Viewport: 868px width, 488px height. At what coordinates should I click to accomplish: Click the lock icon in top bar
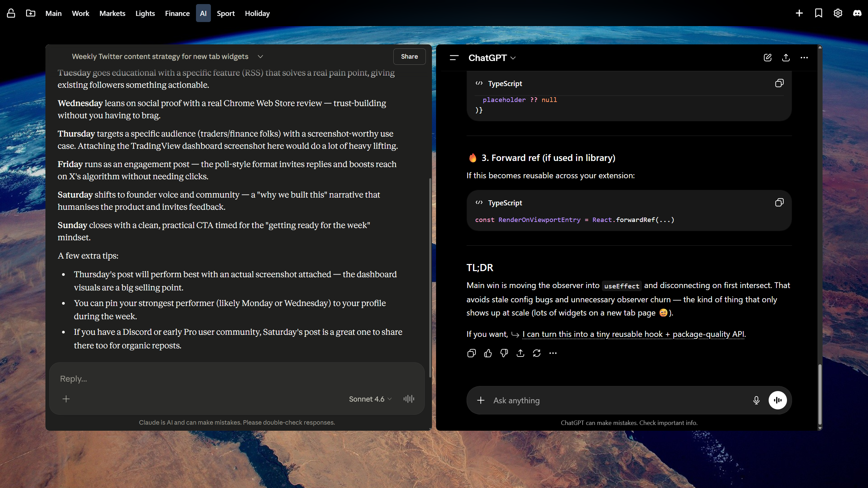tap(11, 13)
